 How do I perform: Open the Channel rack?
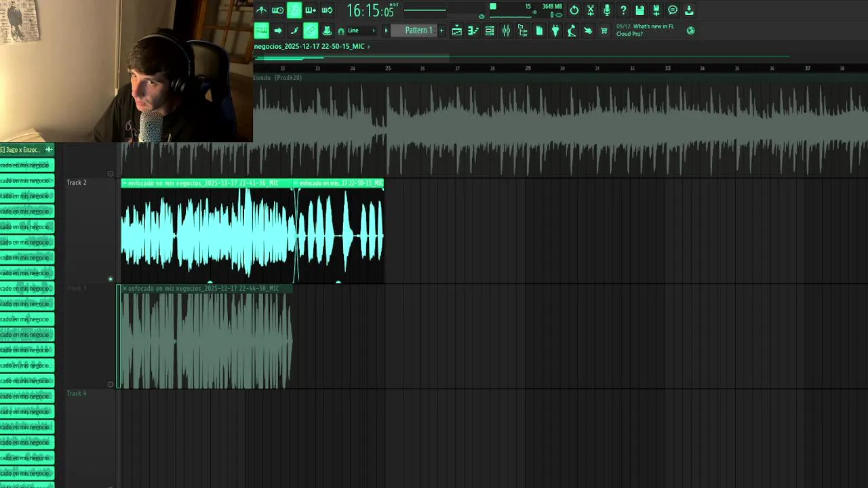[490, 30]
